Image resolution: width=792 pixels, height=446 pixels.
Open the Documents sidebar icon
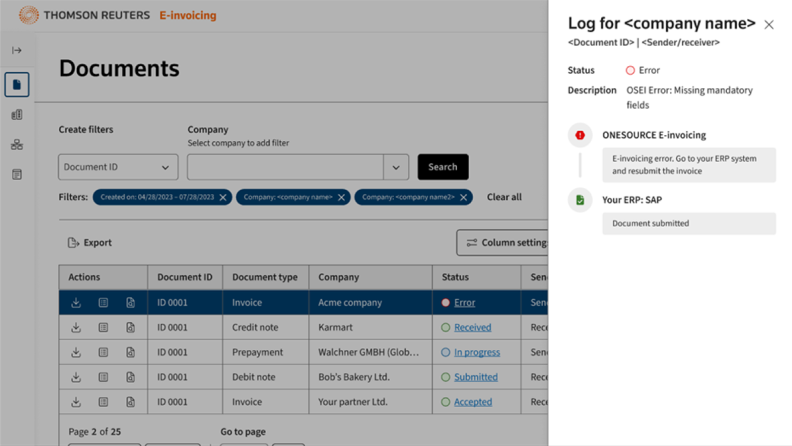click(x=17, y=85)
